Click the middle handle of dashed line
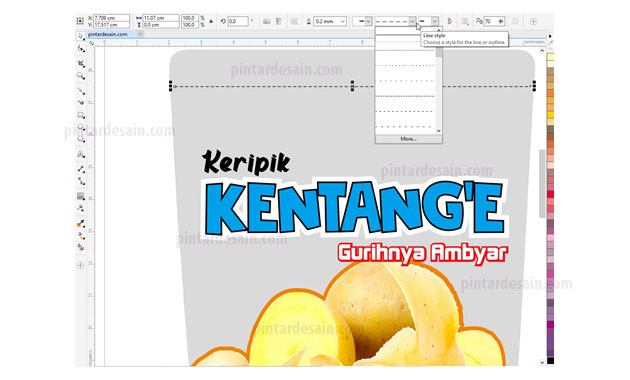 pos(352,86)
